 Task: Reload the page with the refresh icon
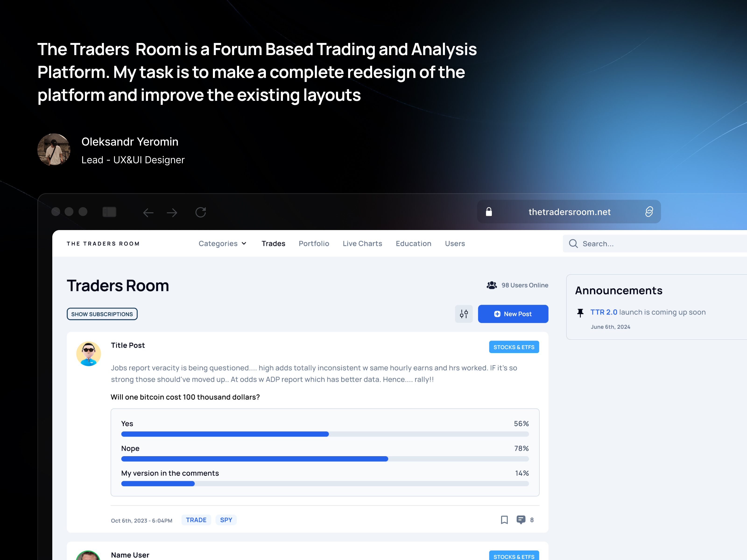(x=201, y=212)
